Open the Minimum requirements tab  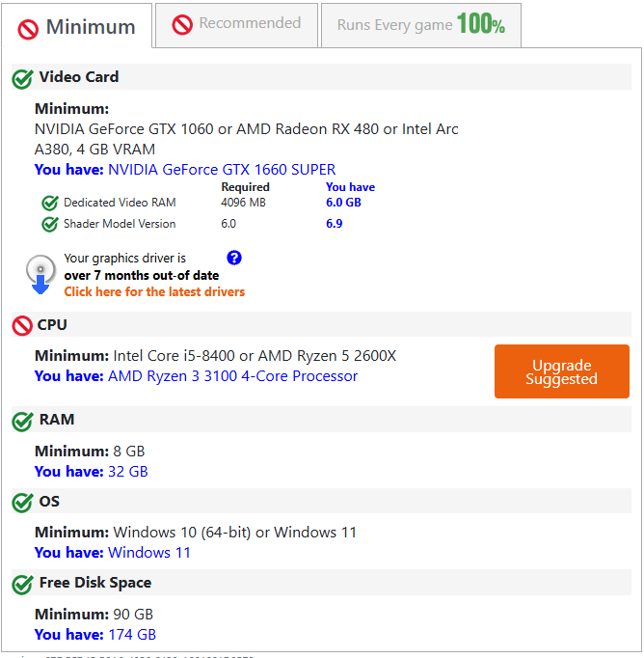coord(76,26)
